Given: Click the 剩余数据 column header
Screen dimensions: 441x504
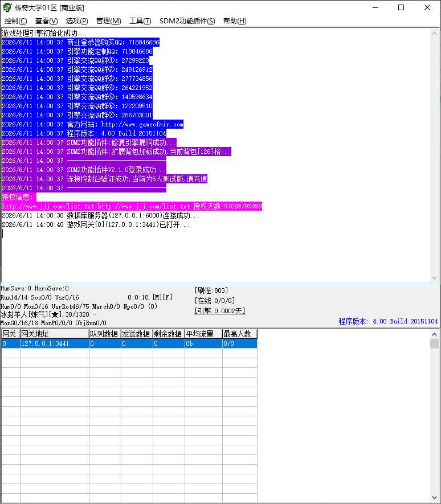Looking at the screenshot, I should (169, 334).
